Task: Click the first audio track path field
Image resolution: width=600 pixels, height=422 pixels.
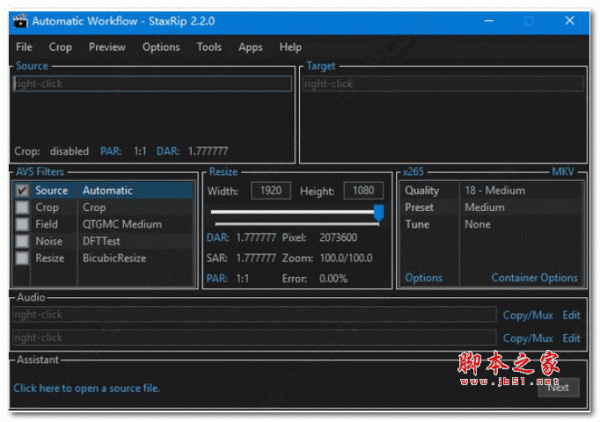Action: [x=254, y=314]
